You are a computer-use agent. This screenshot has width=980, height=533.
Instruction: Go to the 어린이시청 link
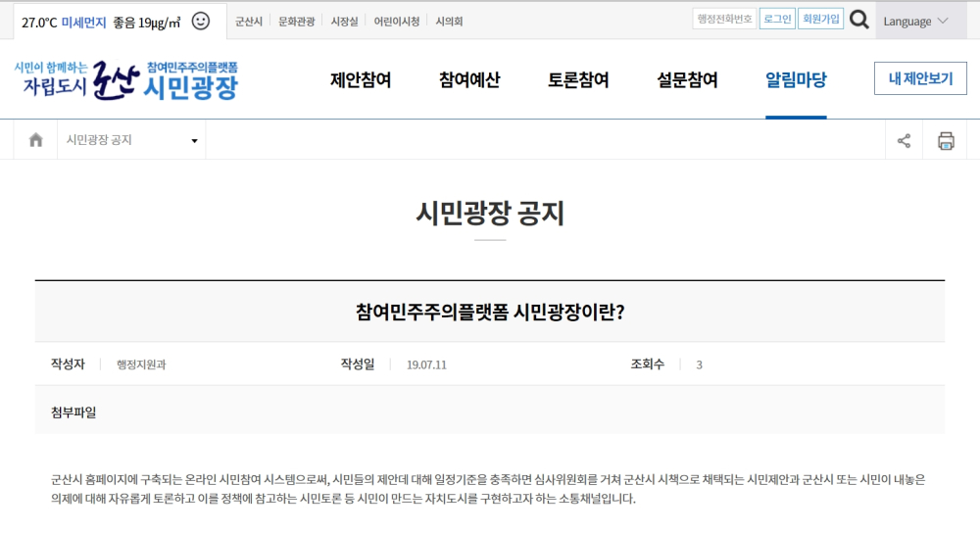pyautogui.click(x=397, y=21)
